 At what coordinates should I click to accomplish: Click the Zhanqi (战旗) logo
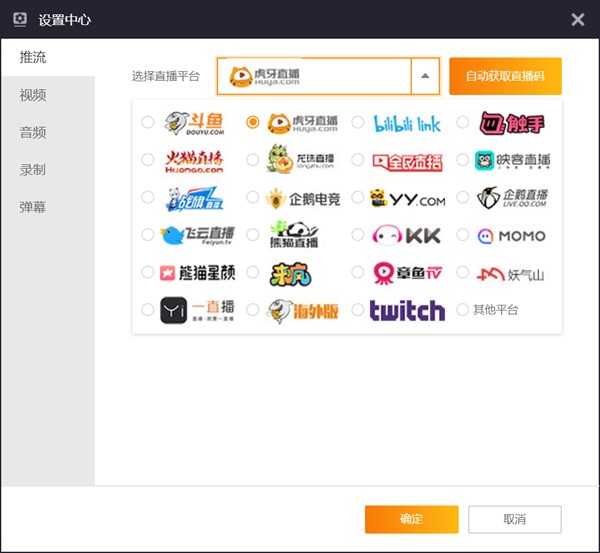pos(194,199)
